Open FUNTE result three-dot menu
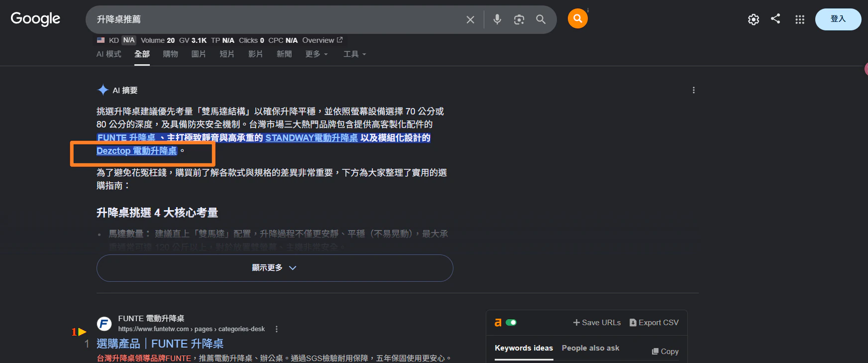 pos(277,329)
